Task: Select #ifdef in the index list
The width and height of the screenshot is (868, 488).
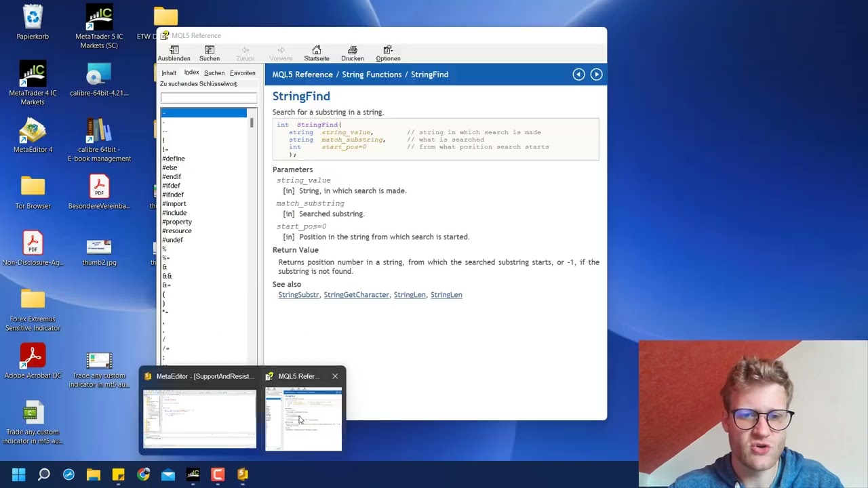Action: [x=171, y=186]
